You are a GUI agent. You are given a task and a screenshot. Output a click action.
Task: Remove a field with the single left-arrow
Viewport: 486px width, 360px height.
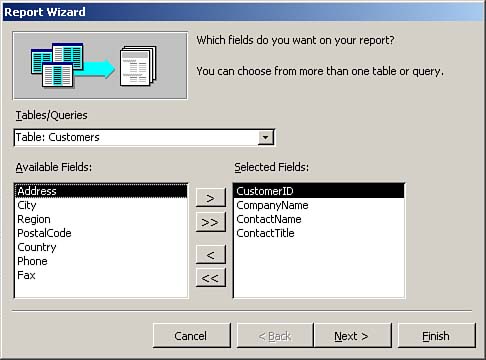pyautogui.click(x=211, y=255)
